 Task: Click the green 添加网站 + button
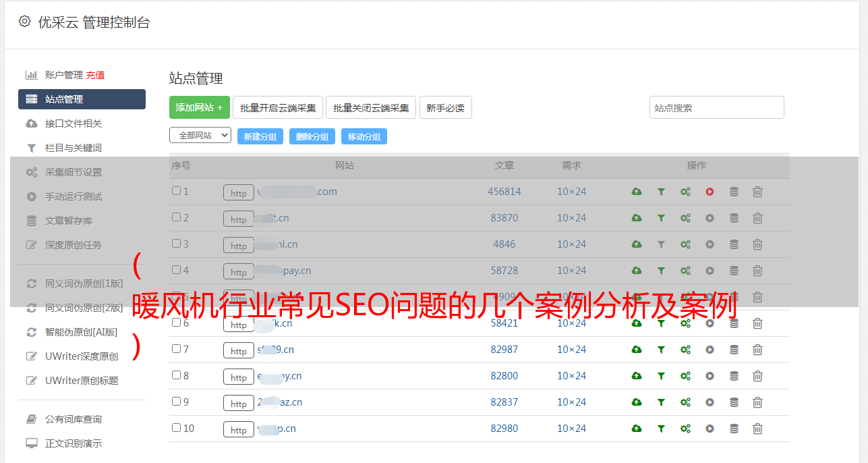(x=200, y=107)
